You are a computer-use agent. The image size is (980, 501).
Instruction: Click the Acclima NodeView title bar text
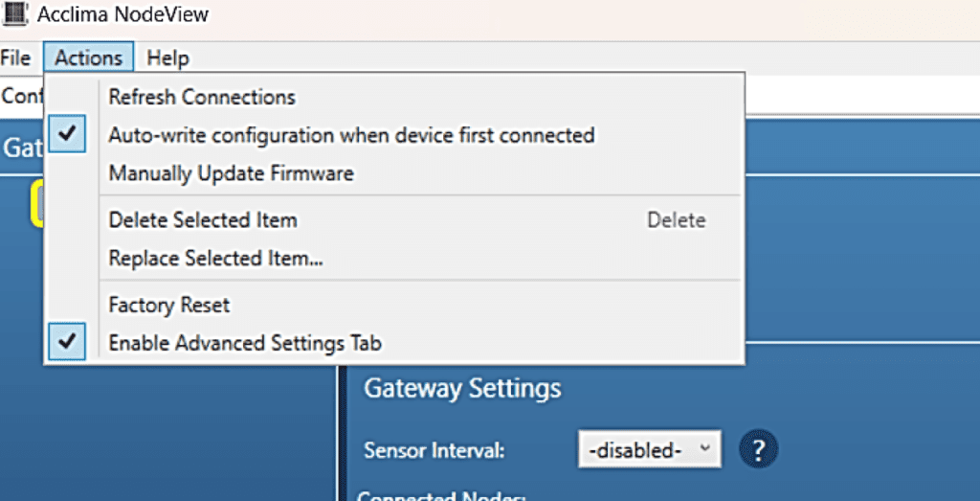pos(122,15)
